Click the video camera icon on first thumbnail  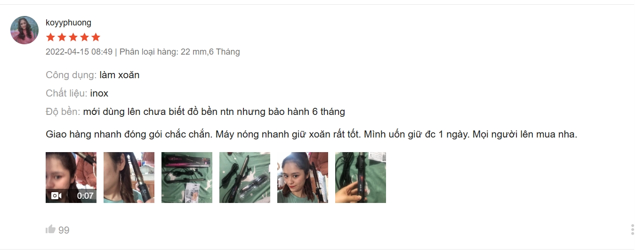click(56, 195)
